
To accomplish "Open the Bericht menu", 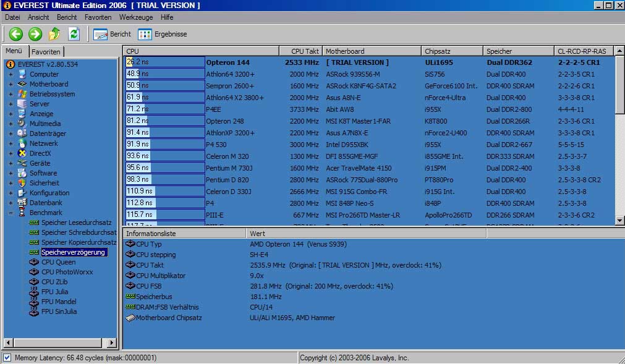I will coord(67,17).
